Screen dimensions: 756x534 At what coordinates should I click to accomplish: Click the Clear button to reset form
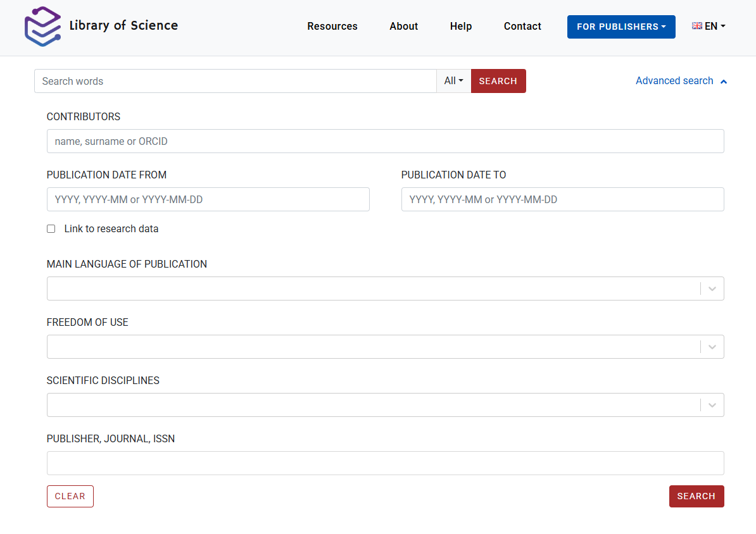(x=70, y=497)
